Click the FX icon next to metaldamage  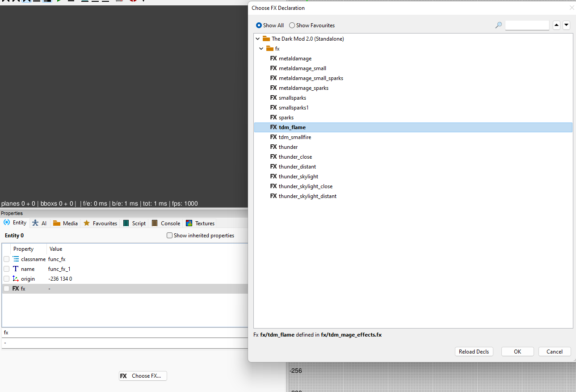click(x=273, y=59)
